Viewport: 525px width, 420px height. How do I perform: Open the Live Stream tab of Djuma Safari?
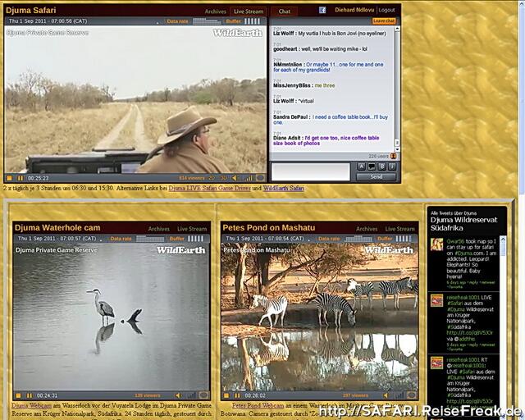pos(249,11)
